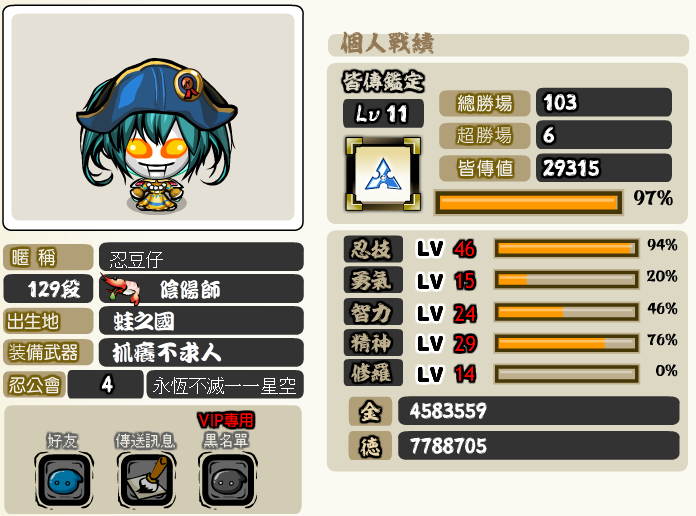Click the 忍公會 guild label
This screenshot has height=516, width=696.
(x=35, y=385)
